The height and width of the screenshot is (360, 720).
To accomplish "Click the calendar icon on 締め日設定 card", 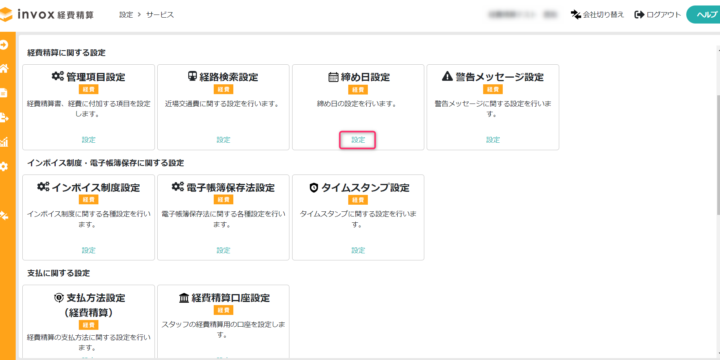I will click(x=333, y=77).
